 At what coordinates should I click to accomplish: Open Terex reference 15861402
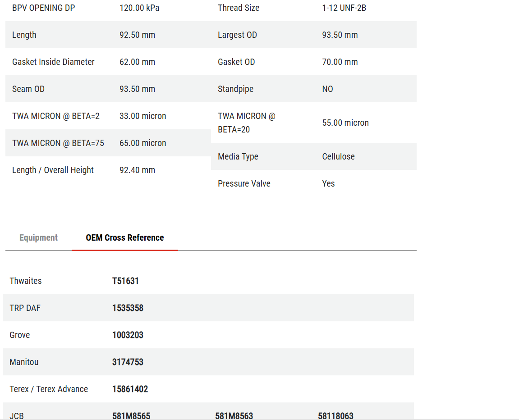coord(130,389)
